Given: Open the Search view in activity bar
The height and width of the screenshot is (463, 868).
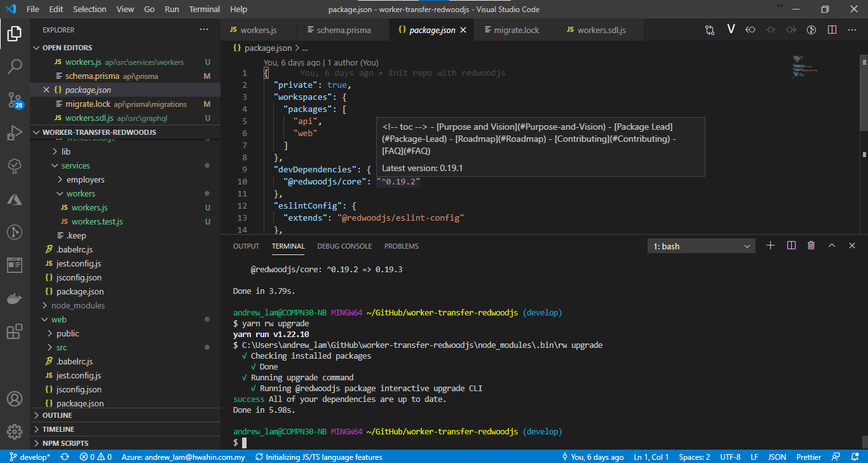Looking at the screenshot, I should 15,66.
